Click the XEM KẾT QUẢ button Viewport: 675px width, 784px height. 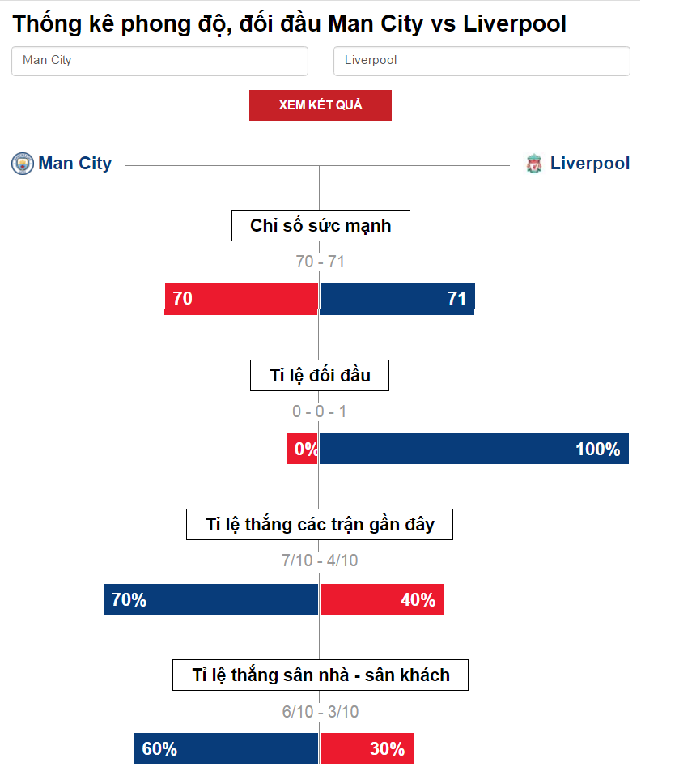coord(321,105)
